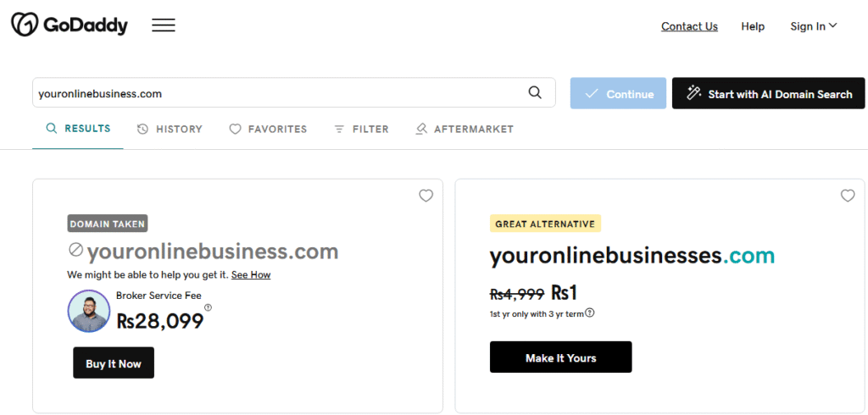Switch to the Aftermarket tab
Screen dimensions: 868x415
(465, 130)
